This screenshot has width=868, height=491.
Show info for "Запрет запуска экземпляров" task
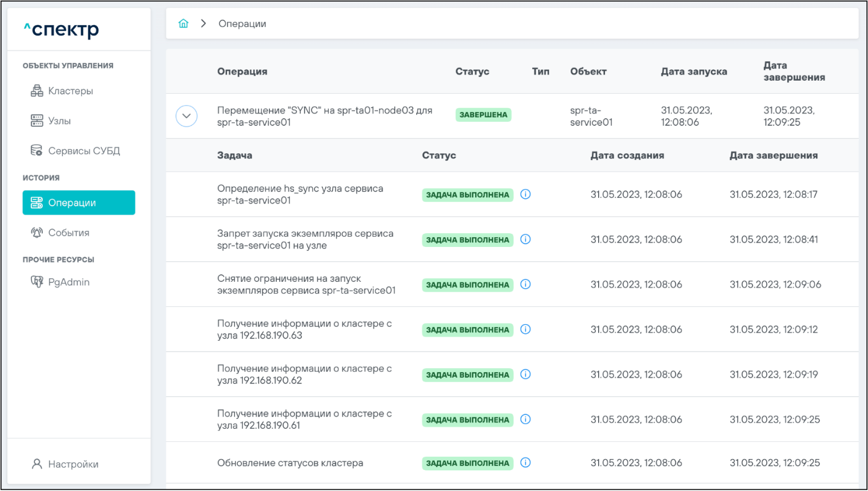525,239
